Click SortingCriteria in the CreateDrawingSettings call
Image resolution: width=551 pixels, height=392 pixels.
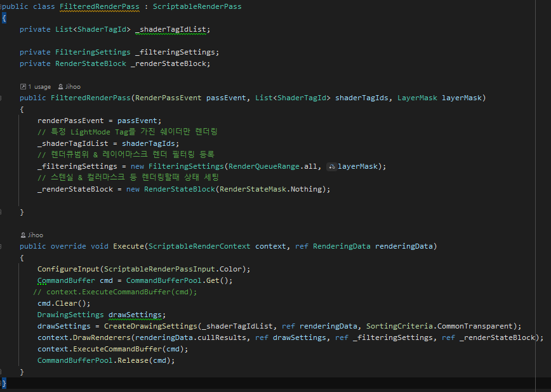point(399,326)
